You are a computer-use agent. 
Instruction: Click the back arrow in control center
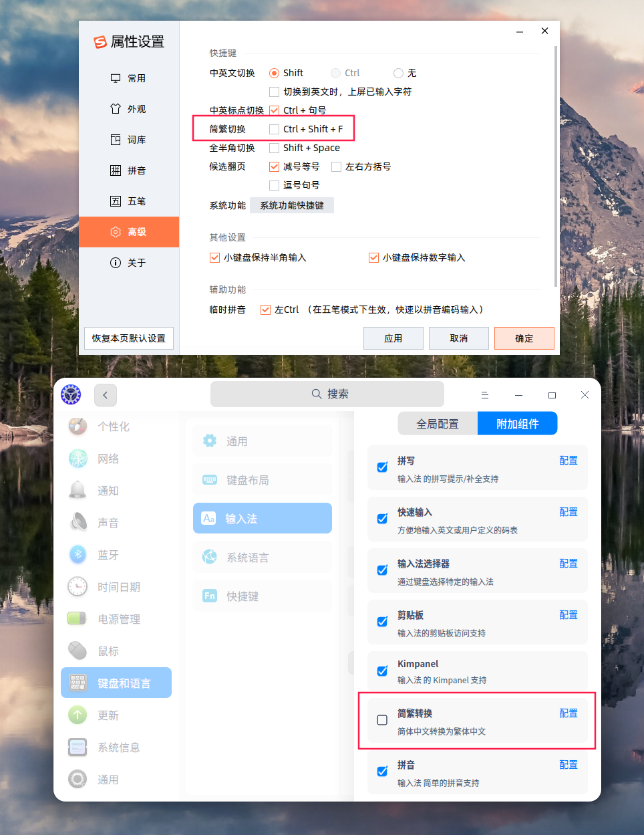(x=105, y=394)
